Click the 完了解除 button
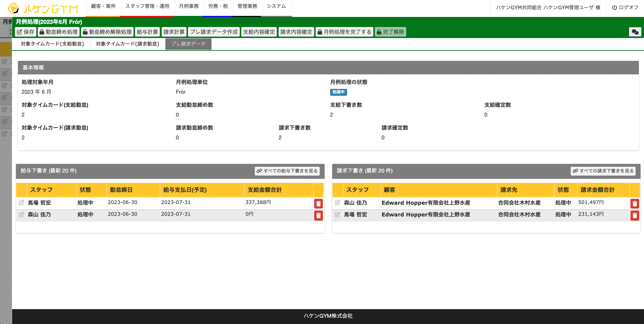The height and width of the screenshot is (324, 644). pyautogui.click(x=390, y=32)
